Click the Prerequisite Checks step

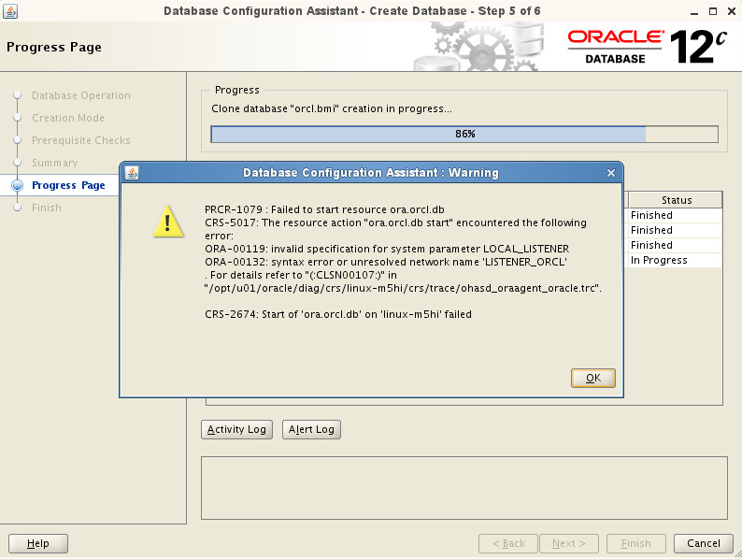[80, 140]
